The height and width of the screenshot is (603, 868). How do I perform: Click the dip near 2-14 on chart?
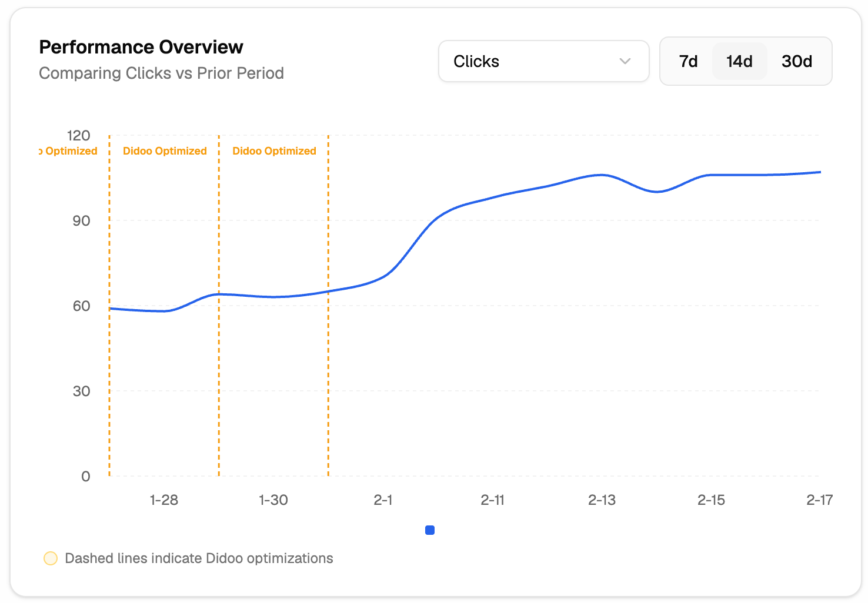657,191
